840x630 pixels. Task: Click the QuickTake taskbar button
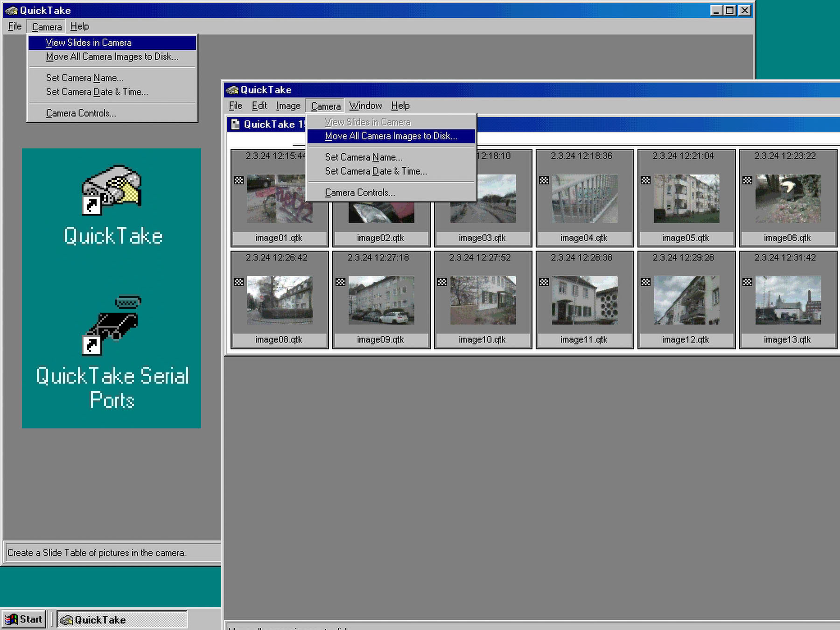click(x=122, y=620)
